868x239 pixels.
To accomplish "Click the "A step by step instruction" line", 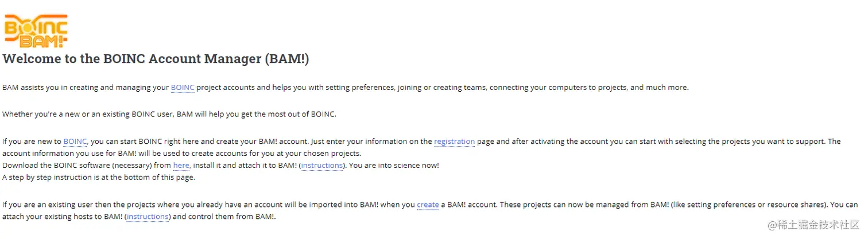I will point(98,177).
